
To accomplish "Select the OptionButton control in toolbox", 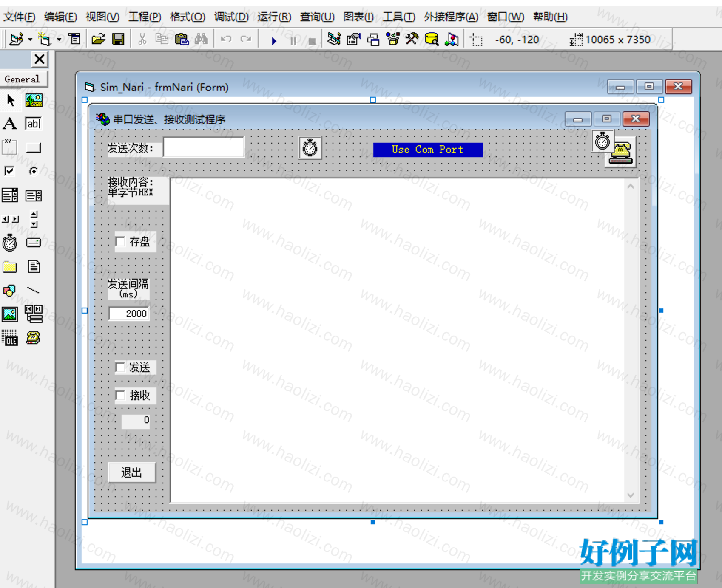I will click(x=33, y=171).
